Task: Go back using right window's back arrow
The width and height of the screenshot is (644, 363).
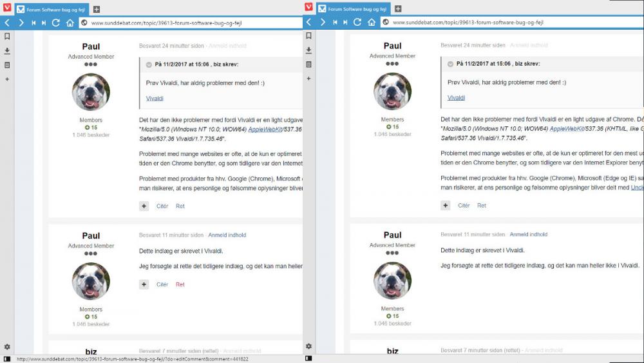Action: [308, 23]
